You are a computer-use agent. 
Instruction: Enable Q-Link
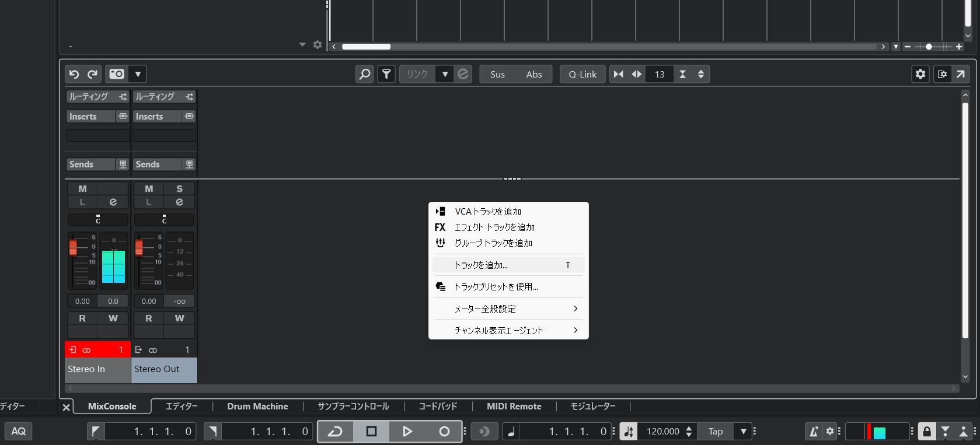[583, 74]
